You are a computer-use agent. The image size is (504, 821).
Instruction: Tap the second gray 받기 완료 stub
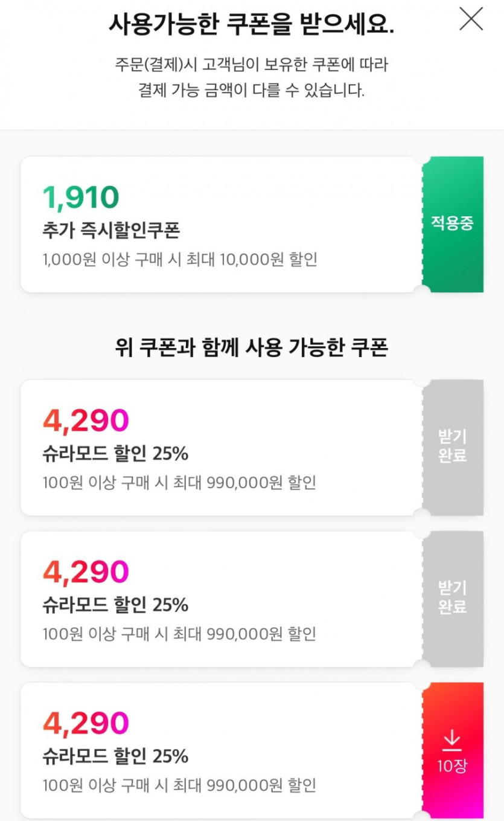[x=452, y=597]
